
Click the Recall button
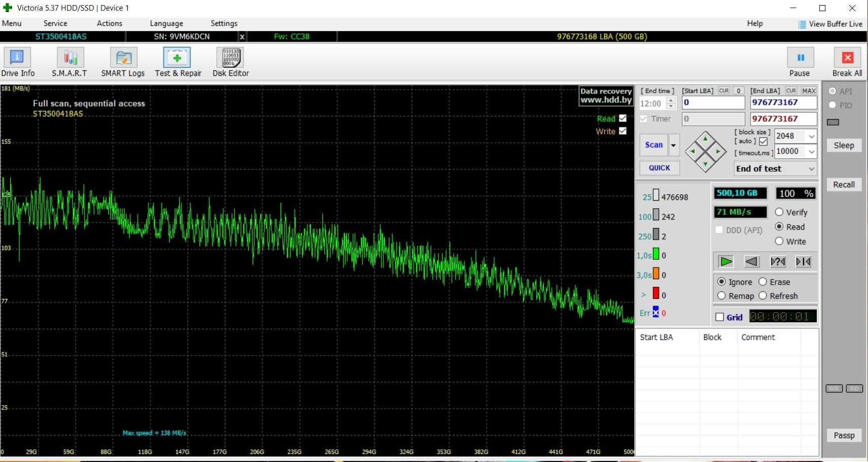(x=844, y=185)
